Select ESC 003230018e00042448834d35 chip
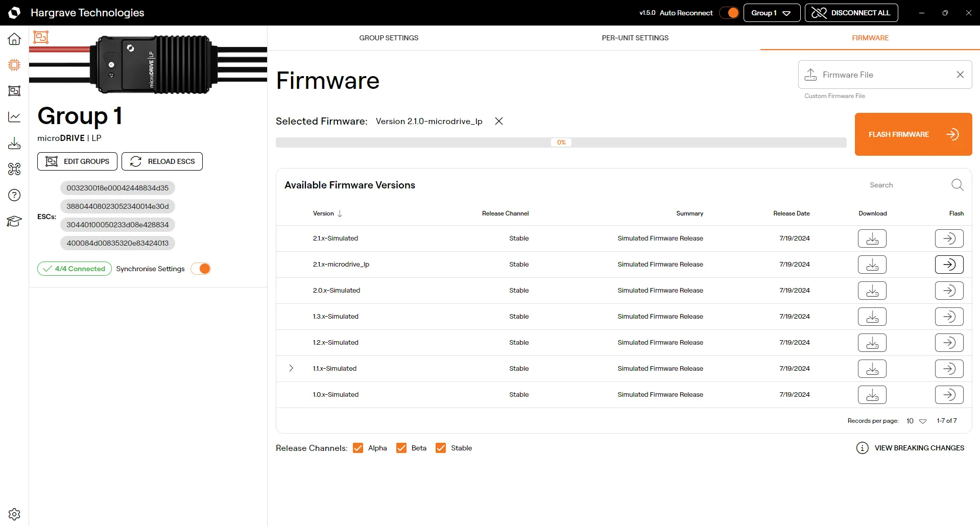The width and height of the screenshot is (980, 526). tap(117, 188)
